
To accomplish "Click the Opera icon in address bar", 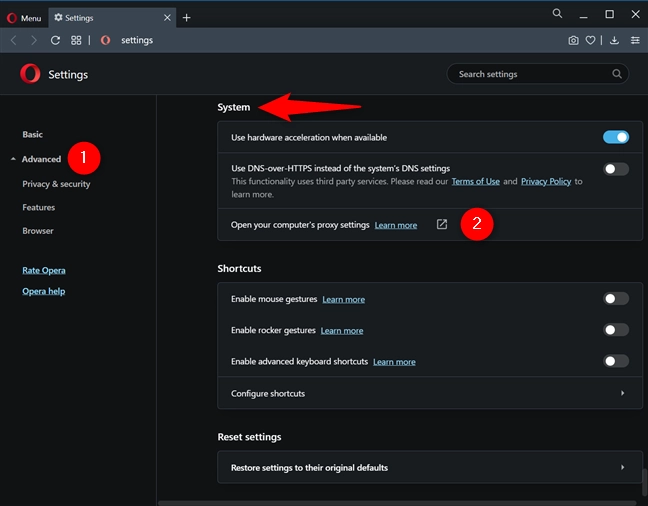I will click(105, 40).
